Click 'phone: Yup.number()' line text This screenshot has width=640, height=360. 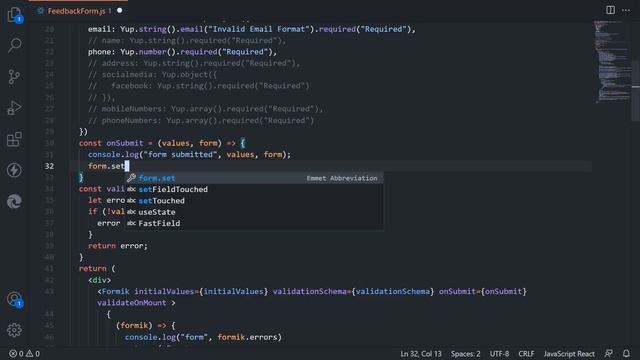click(x=131, y=52)
